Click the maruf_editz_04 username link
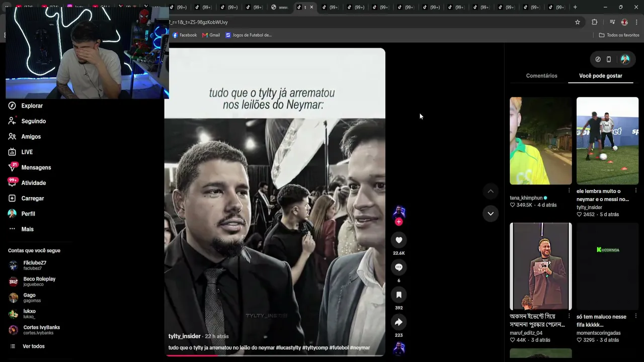This screenshot has height=362, width=644. point(526,333)
